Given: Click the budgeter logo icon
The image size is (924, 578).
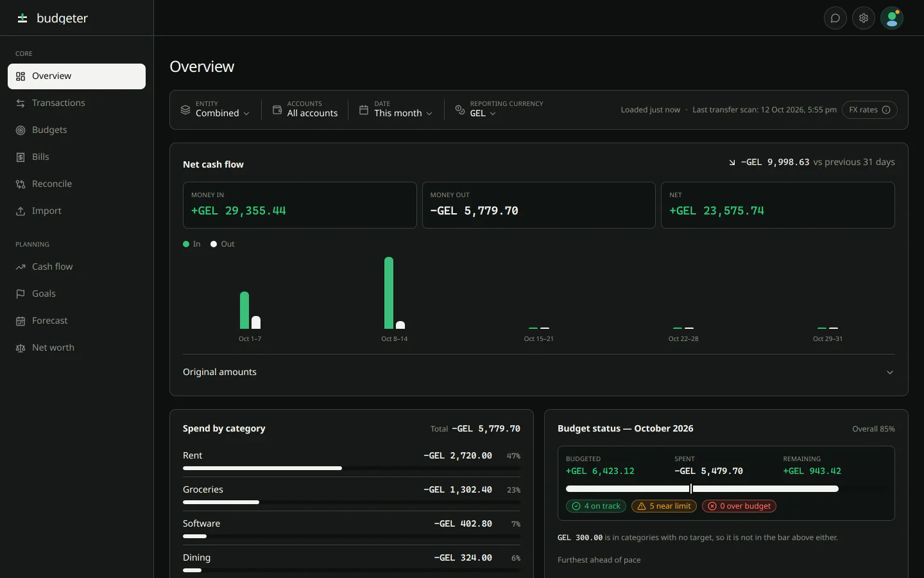Looking at the screenshot, I should click(22, 18).
